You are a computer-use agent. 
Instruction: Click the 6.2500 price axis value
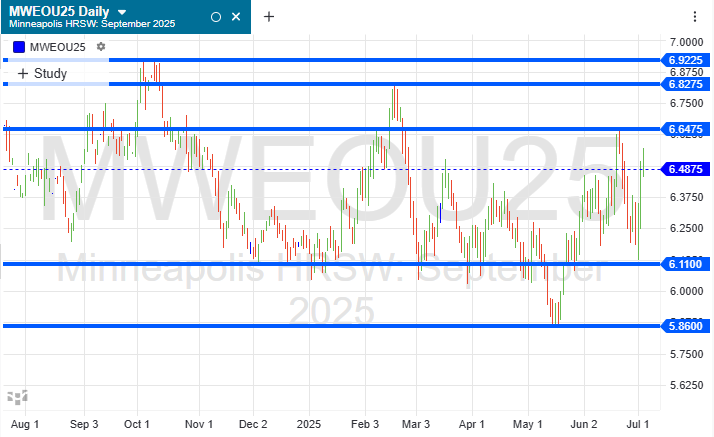686,228
